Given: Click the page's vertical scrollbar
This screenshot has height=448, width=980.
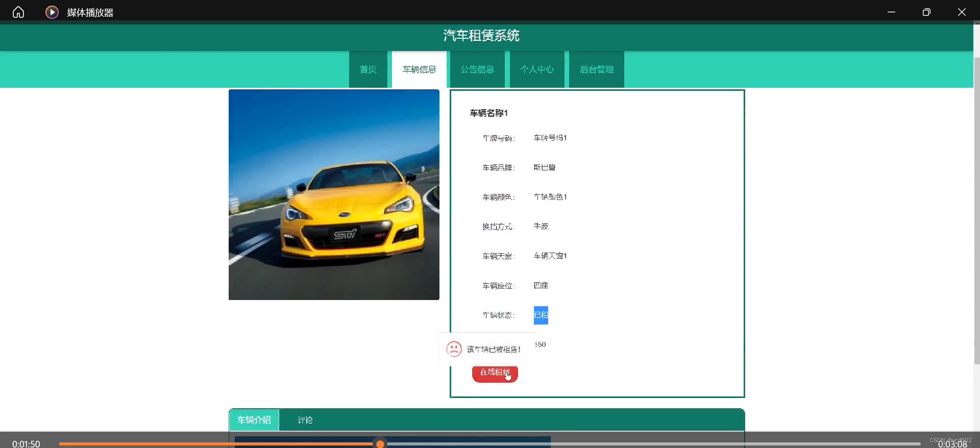Looking at the screenshot, I should click(976, 204).
